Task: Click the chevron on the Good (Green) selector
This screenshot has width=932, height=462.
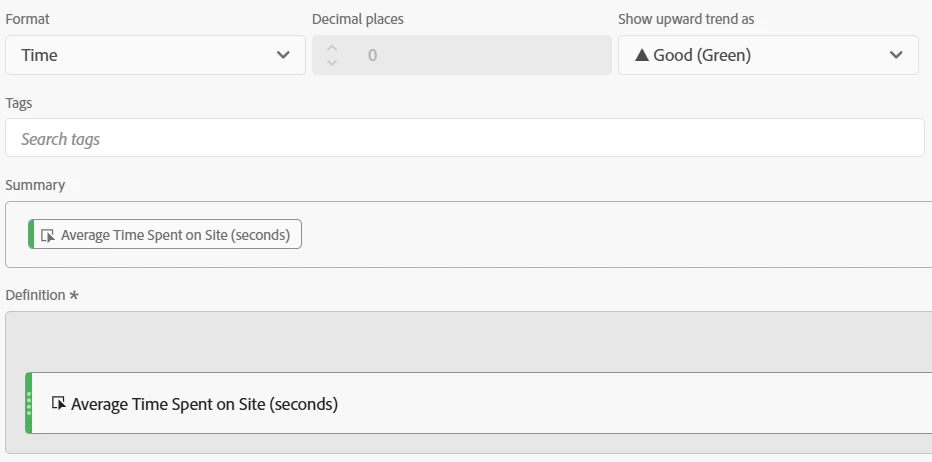Action: 896,55
